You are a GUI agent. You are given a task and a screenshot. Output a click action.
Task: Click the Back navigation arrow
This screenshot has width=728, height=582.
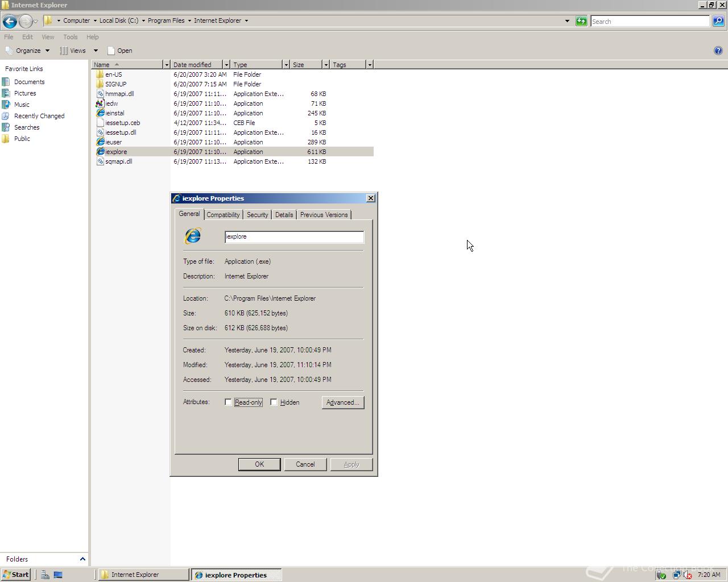9,21
